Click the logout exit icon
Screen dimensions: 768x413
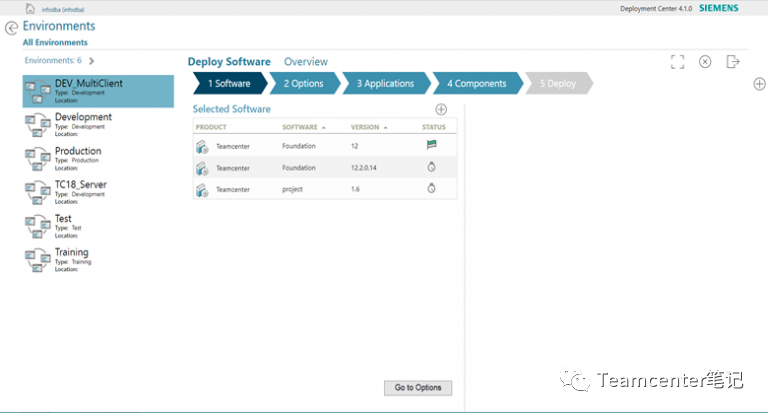point(733,62)
